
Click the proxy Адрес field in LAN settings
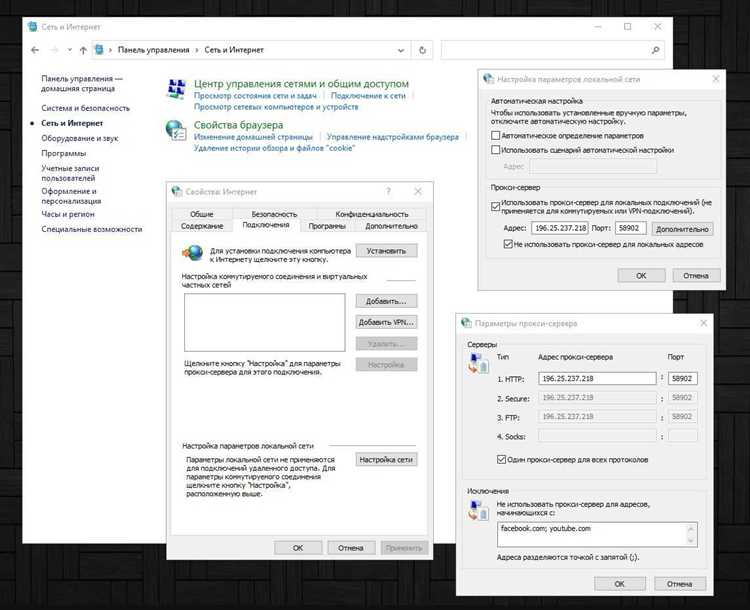pyautogui.click(x=559, y=228)
